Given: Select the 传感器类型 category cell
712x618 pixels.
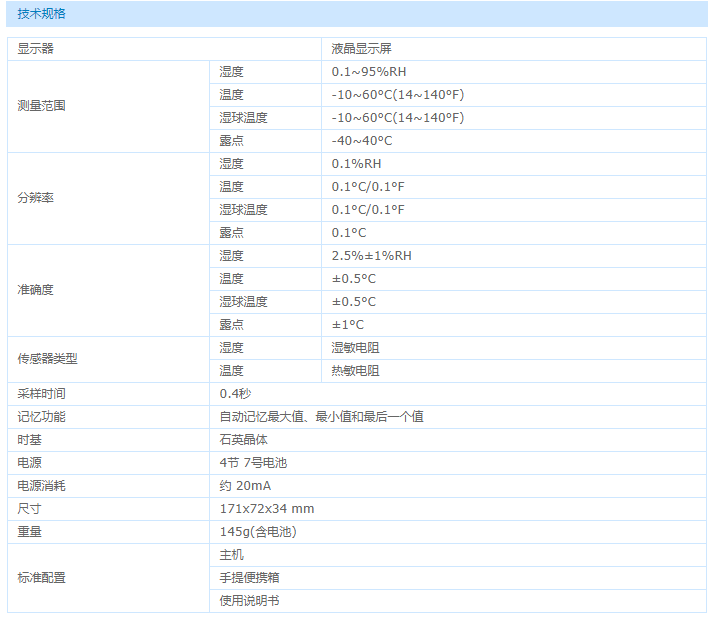Looking at the screenshot, I should pos(47,359).
